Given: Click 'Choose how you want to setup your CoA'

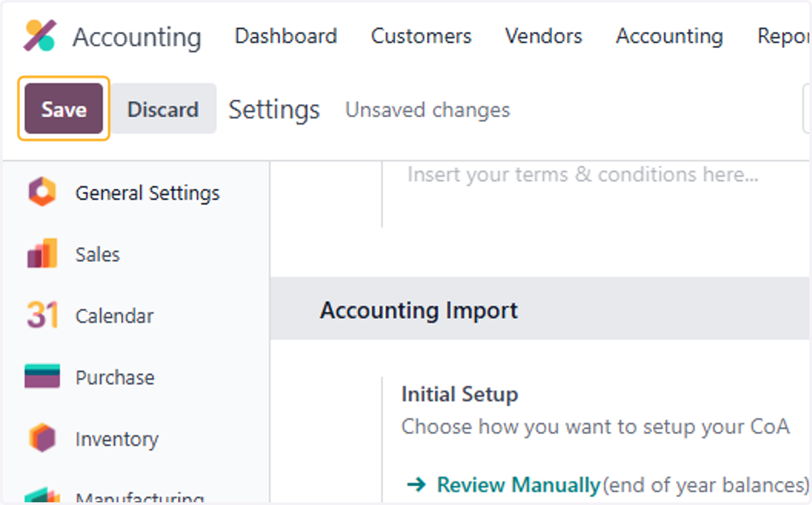Looking at the screenshot, I should click(595, 426).
